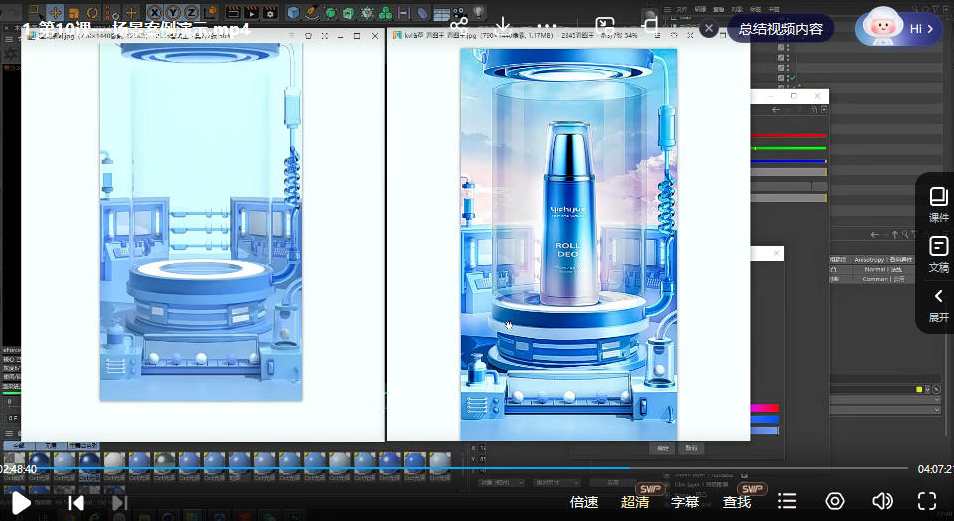Open the 查找 search feature
954x521 pixels.
tap(737, 502)
